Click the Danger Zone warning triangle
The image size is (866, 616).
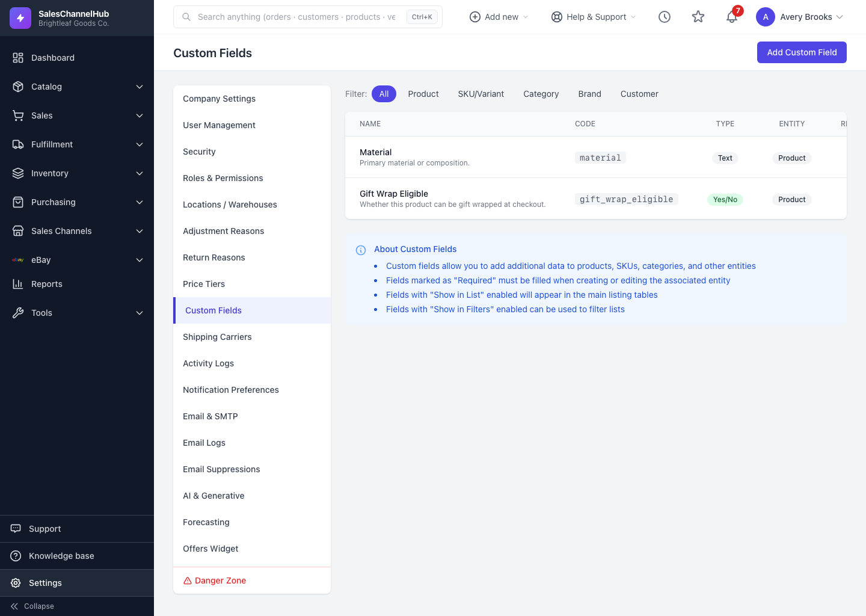pos(188,581)
